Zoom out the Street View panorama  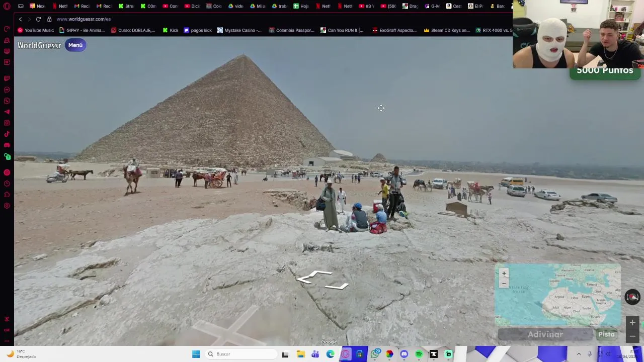pos(632,336)
